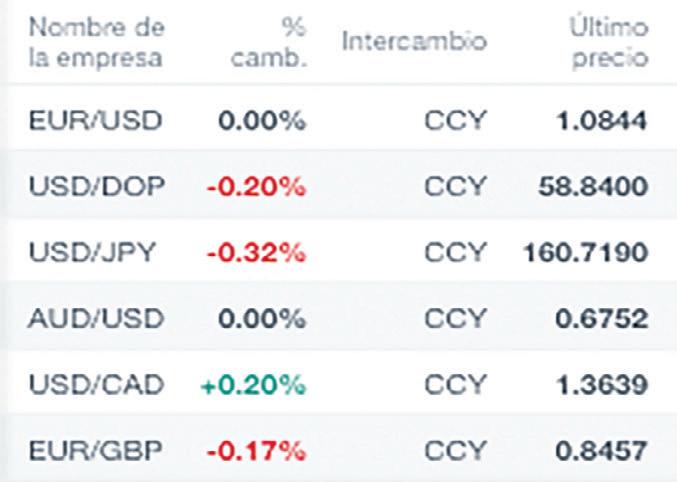Sort by Nombre de la empresa header
This screenshot has width=677, height=482.
tap(96, 42)
